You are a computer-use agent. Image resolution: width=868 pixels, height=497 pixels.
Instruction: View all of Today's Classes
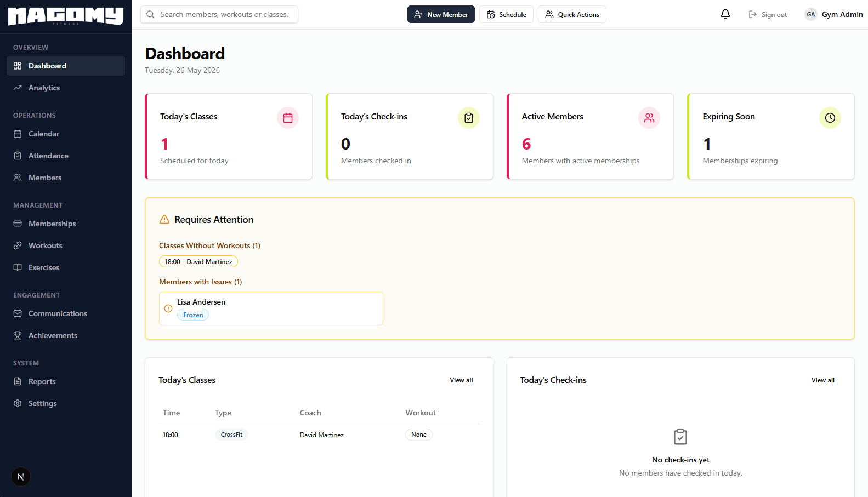(461, 380)
